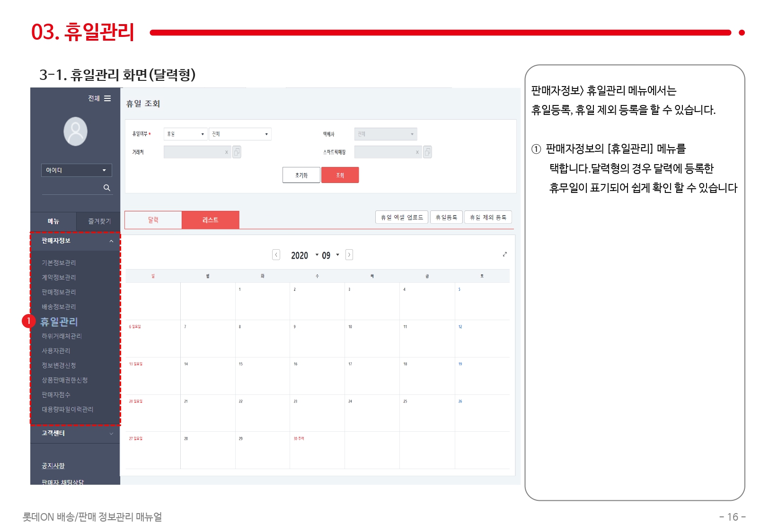Go to next month with right arrow
This screenshot has width=769, height=532.
[x=349, y=255]
